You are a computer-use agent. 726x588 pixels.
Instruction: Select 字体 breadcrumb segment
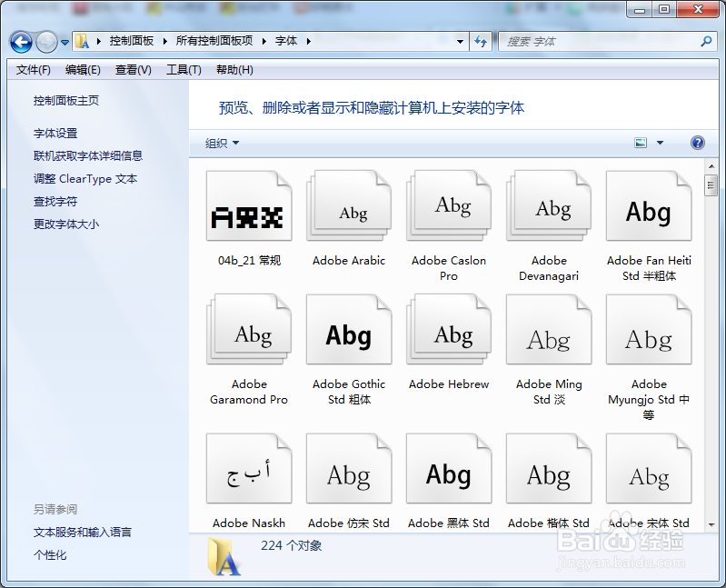click(286, 41)
